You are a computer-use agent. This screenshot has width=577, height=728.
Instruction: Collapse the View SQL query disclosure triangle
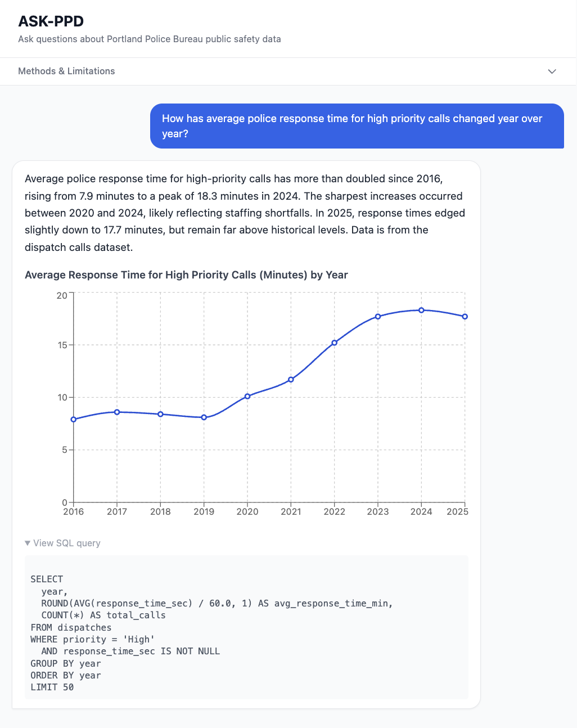pos(28,543)
